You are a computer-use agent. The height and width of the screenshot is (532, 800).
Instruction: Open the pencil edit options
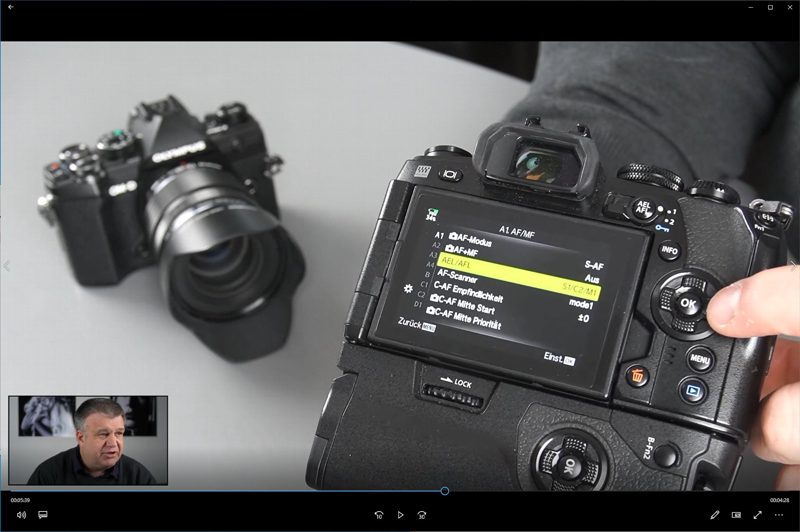(715, 515)
